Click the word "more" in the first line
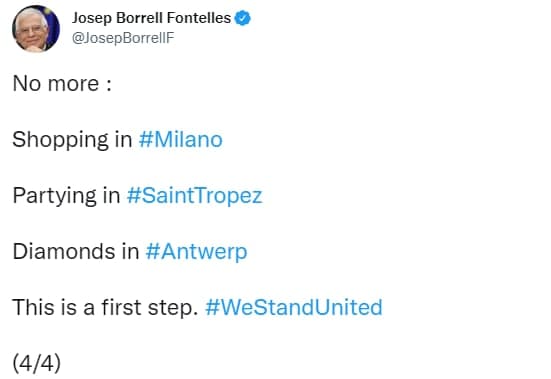 tap(73, 84)
